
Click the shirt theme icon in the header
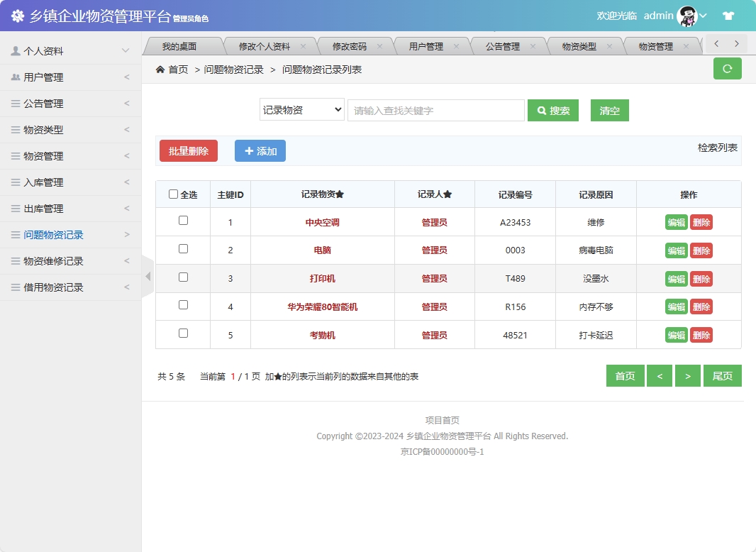click(x=728, y=15)
